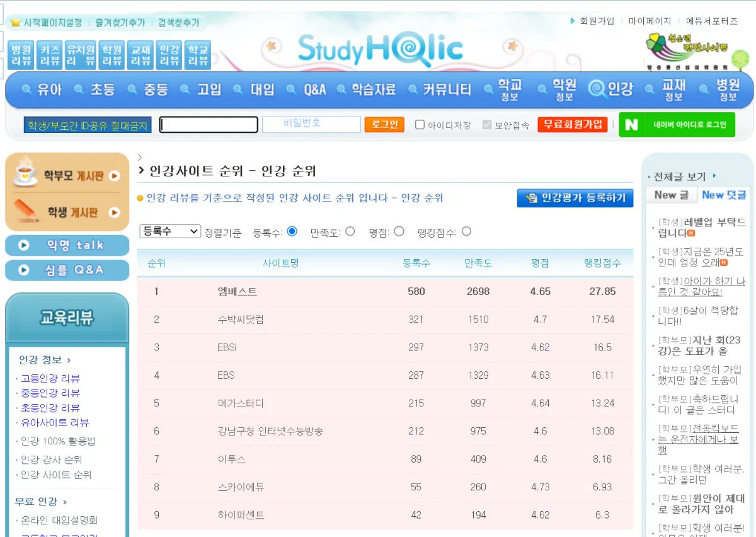Select the 평점 radio button
Image resolution: width=756 pixels, height=537 pixels.
[399, 231]
